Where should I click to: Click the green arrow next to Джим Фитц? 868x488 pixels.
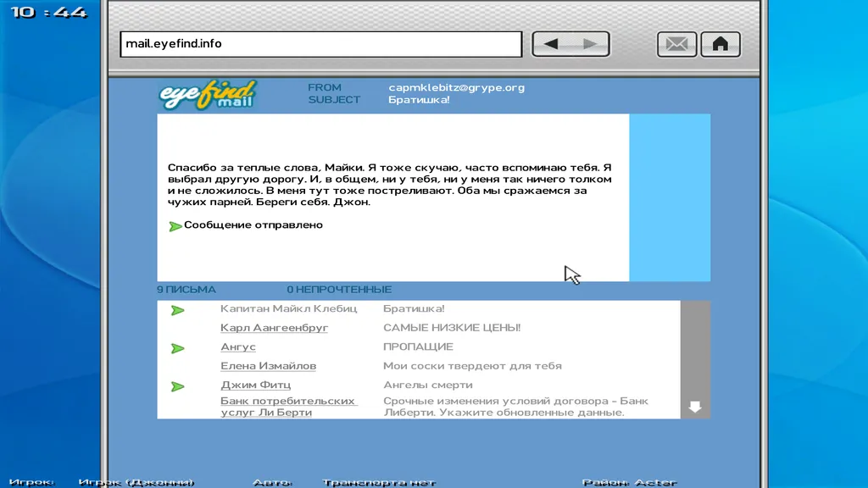(x=177, y=386)
